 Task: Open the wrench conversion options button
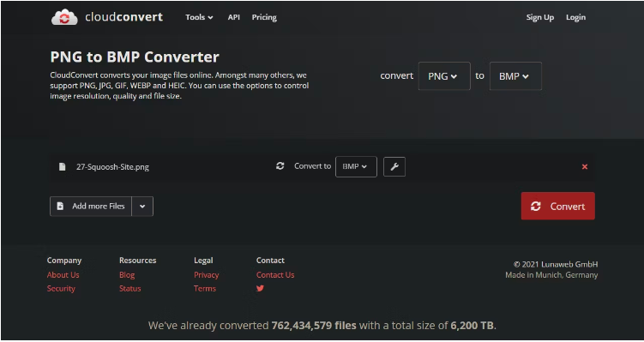click(394, 166)
